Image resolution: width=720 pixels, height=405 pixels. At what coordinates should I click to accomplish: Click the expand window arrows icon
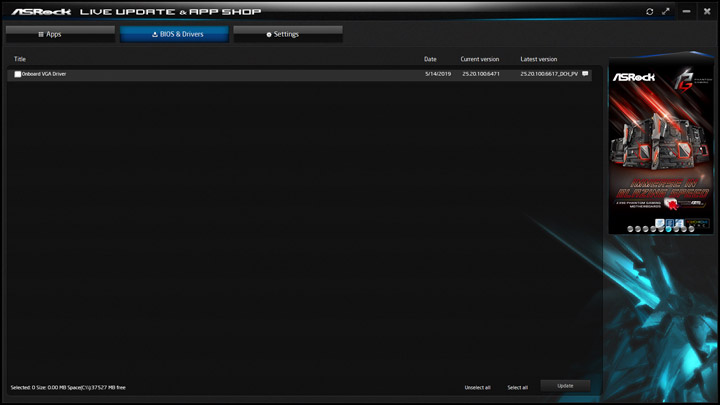pyautogui.click(x=666, y=11)
